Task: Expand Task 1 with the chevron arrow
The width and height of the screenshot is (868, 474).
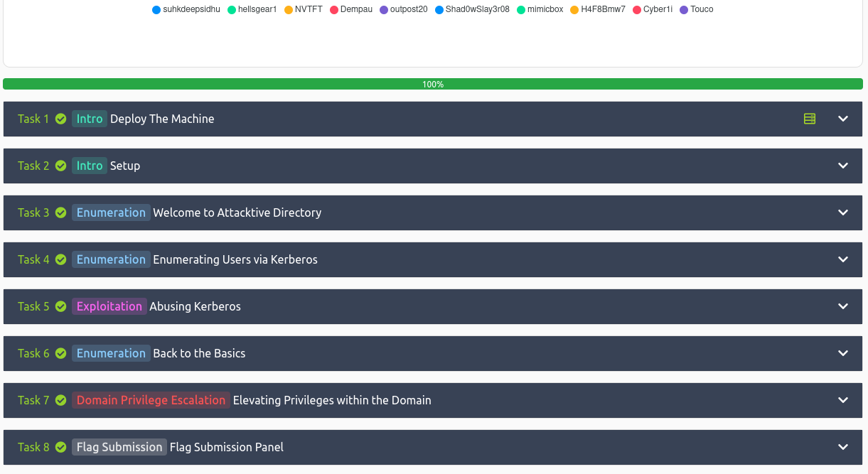Action: (x=843, y=119)
